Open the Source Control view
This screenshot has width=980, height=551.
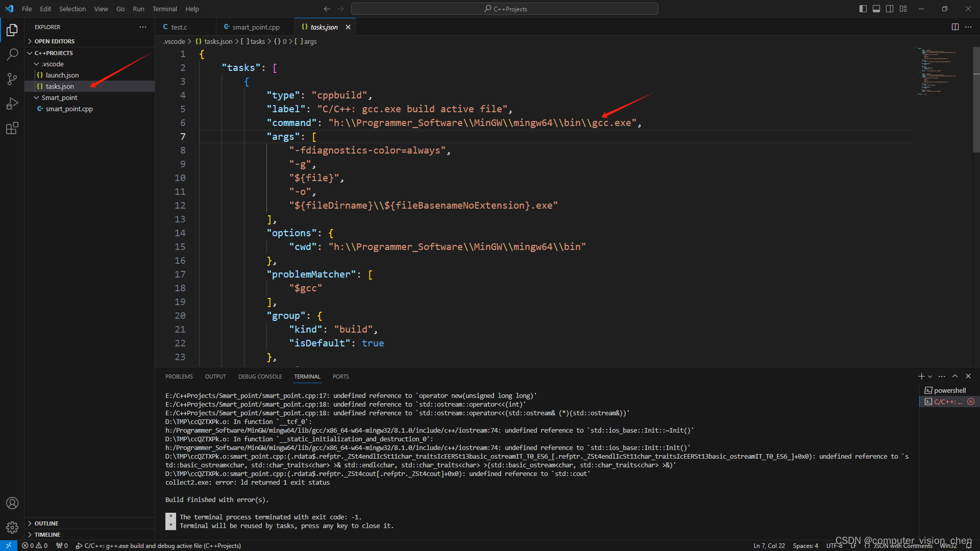12,79
